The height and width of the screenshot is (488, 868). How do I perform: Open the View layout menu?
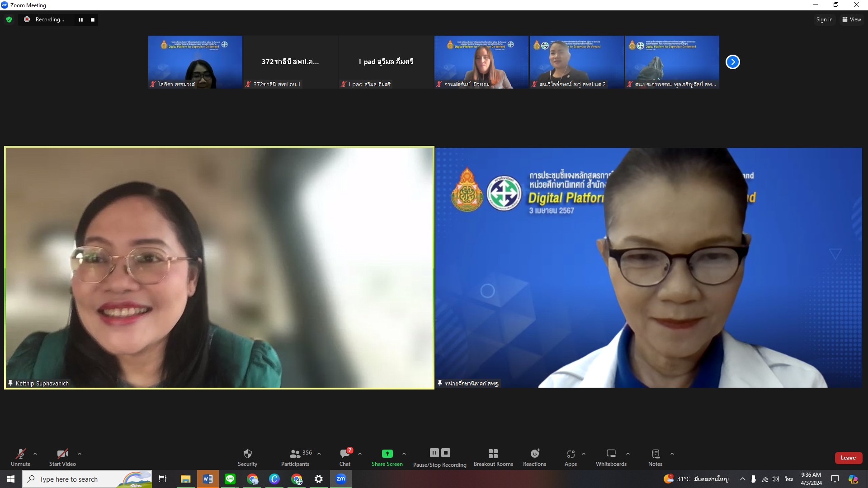tap(852, 19)
